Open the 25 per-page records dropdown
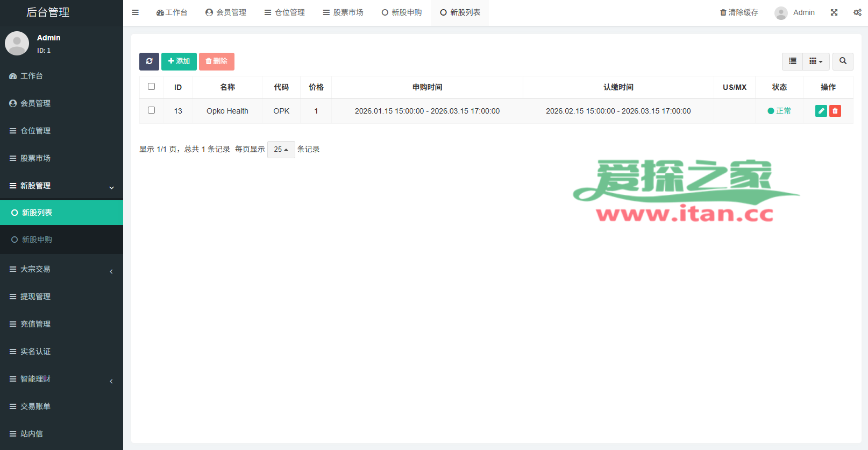868x450 pixels. [x=281, y=149]
